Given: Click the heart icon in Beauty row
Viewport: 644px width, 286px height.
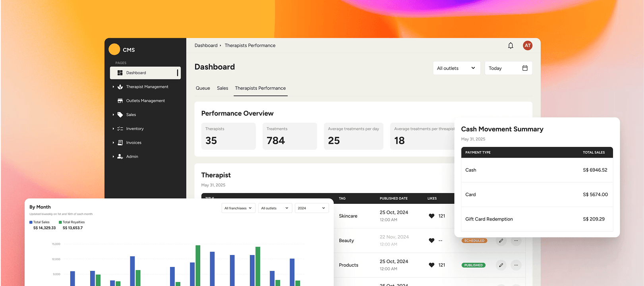Looking at the screenshot, I should [x=431, y=241].
